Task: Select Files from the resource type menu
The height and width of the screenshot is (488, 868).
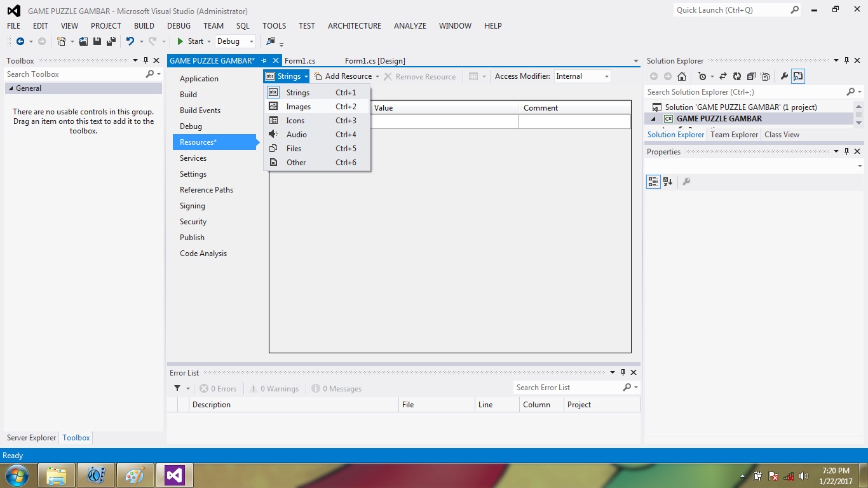Action: (x=317, y=149)
